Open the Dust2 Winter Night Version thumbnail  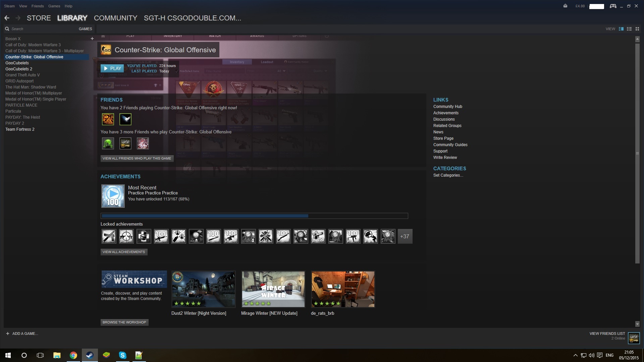point(203,289)
